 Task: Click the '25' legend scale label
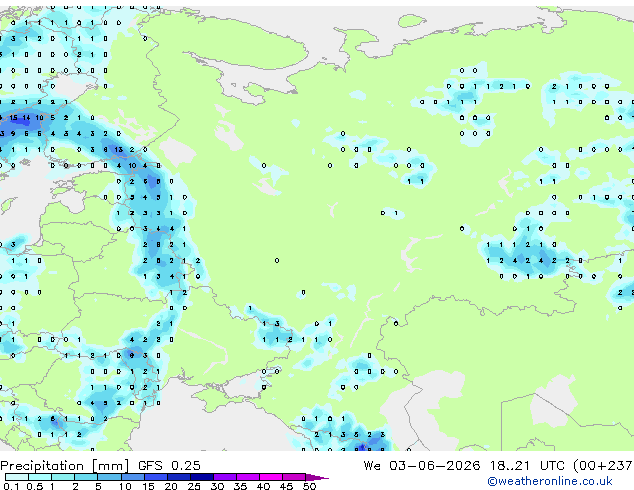194,486
